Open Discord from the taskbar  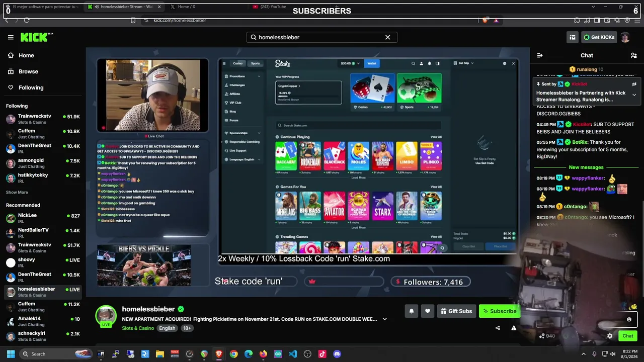[337, 354]
